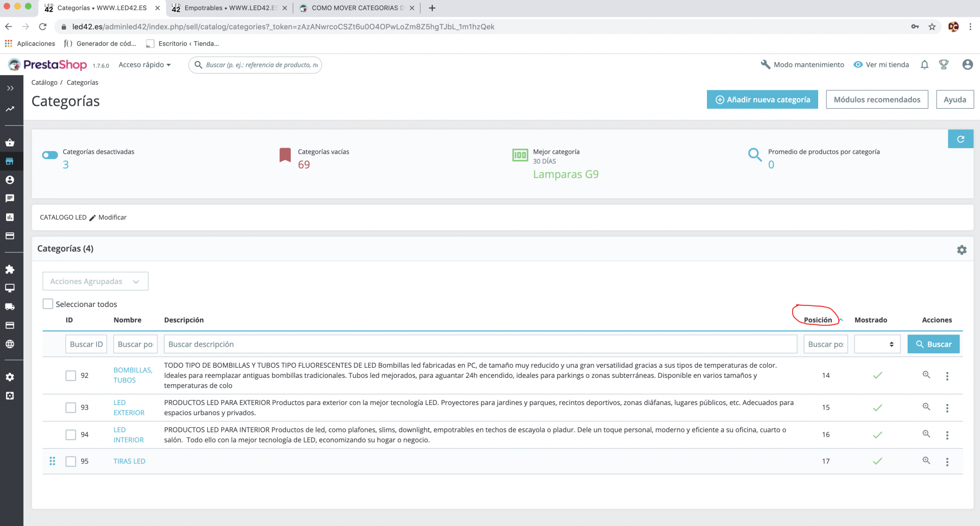The height and width of the screenshot is (526, 980).
Task: Open the merchant expertise trophy icon
Action: click(944, 65)
